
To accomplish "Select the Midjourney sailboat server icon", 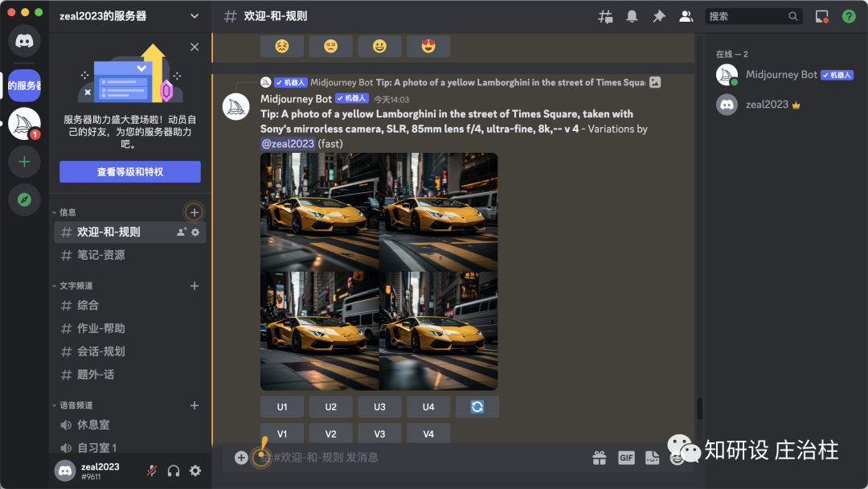I will click(24, 124).
